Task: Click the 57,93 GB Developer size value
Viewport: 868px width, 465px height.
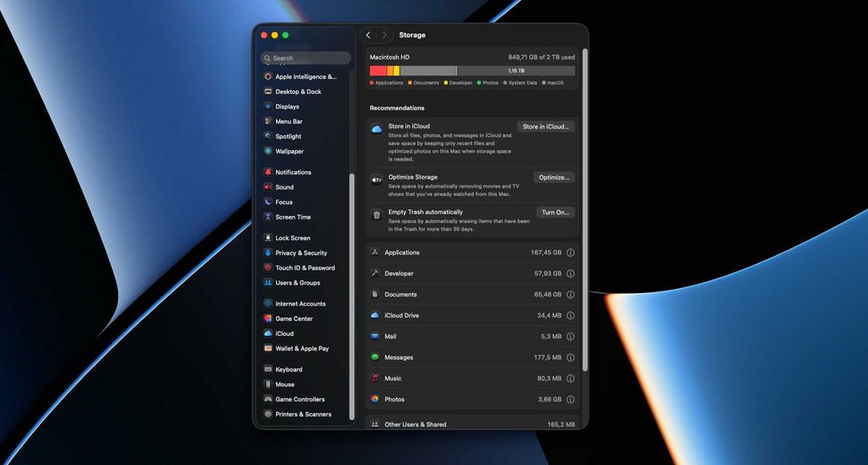Action: [x=548, y=274]
